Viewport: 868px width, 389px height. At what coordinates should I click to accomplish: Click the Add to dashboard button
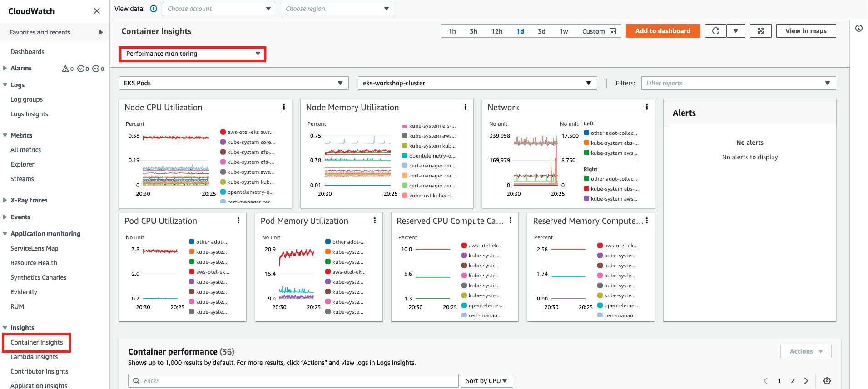coord(662,31)
